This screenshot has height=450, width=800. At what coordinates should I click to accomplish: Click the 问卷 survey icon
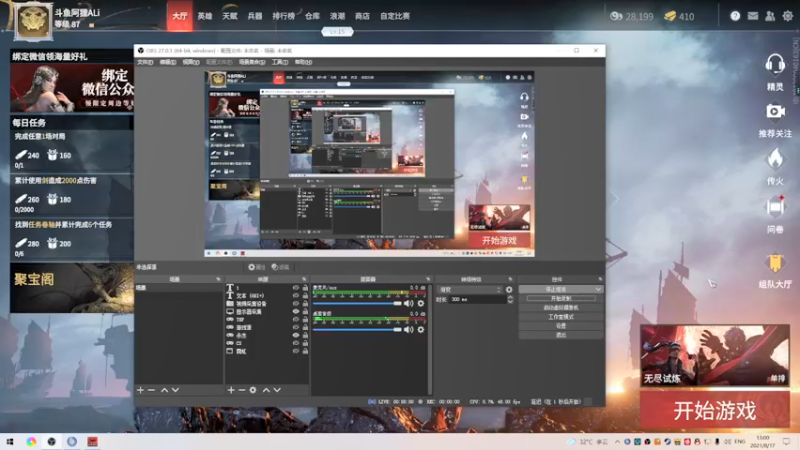[775, 207]
